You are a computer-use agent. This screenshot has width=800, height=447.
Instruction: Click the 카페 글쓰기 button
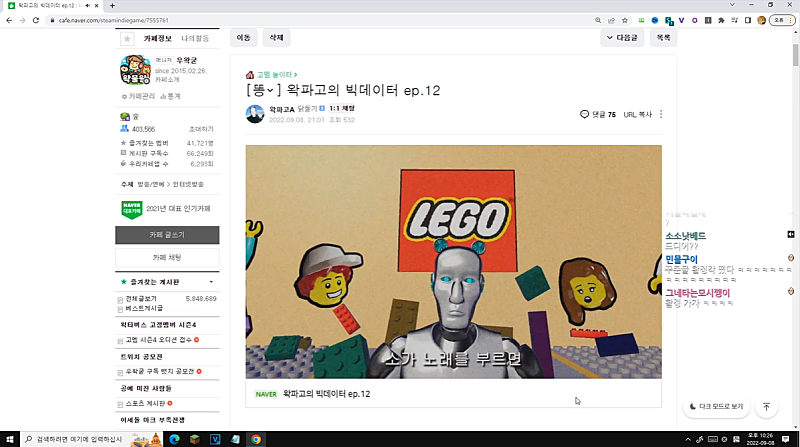coord(167,235)
